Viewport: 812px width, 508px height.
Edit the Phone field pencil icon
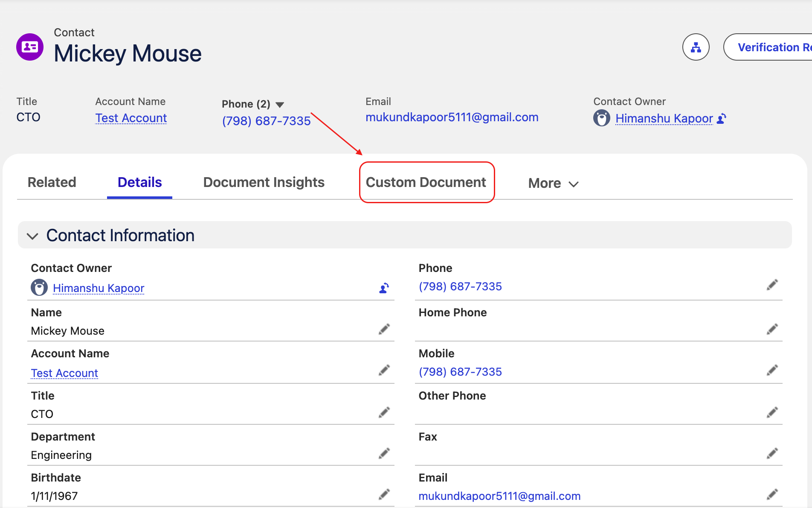[x=772, y=285]
